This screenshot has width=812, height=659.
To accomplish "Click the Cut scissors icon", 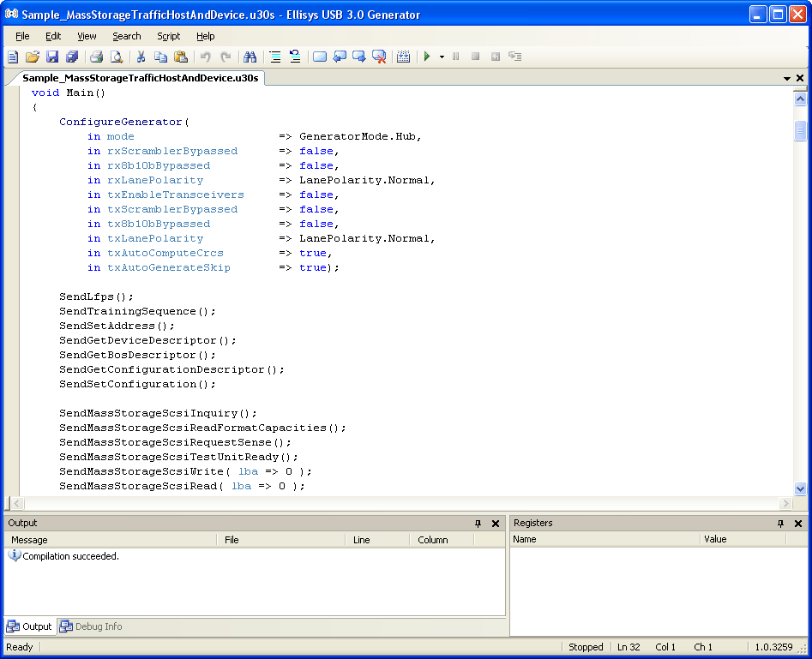I will pyautogui.click(x=141, y=57).
